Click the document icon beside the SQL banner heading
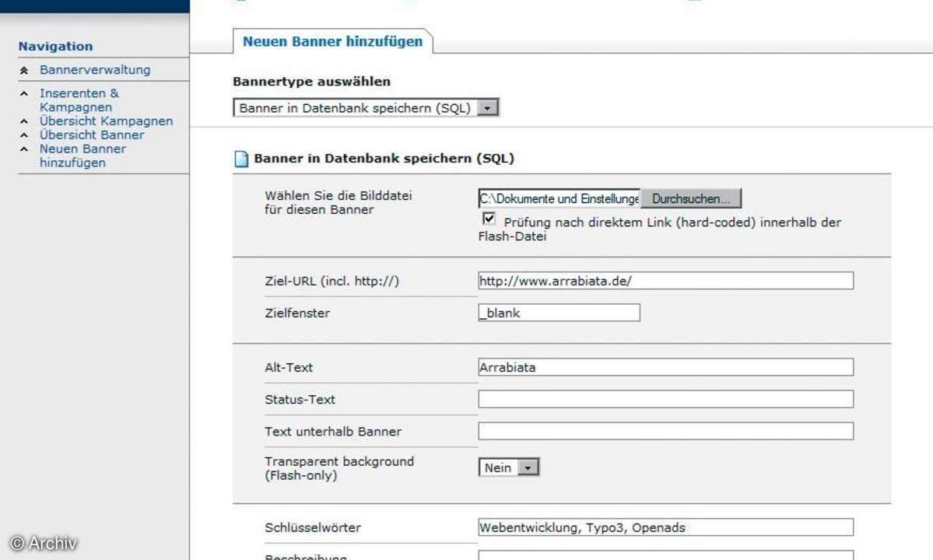933x560 pixels. point(241,159)
